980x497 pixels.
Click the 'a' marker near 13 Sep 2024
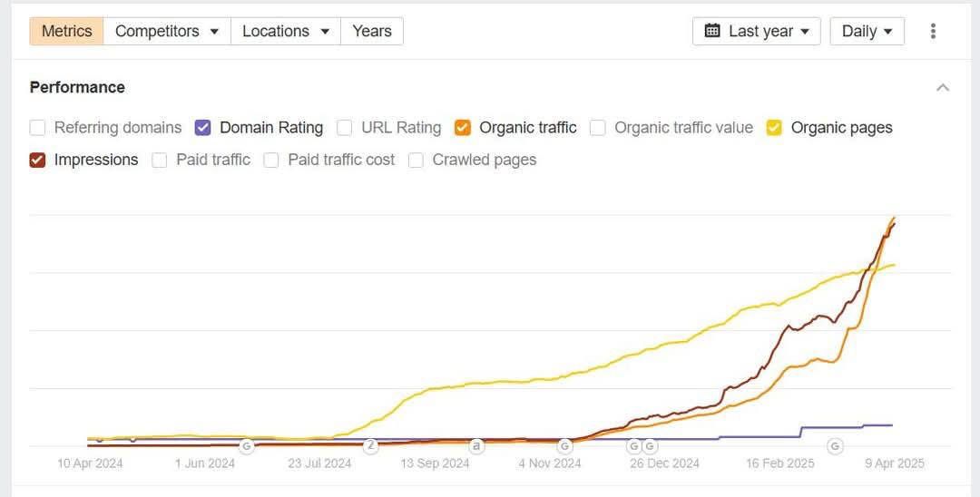476,446
